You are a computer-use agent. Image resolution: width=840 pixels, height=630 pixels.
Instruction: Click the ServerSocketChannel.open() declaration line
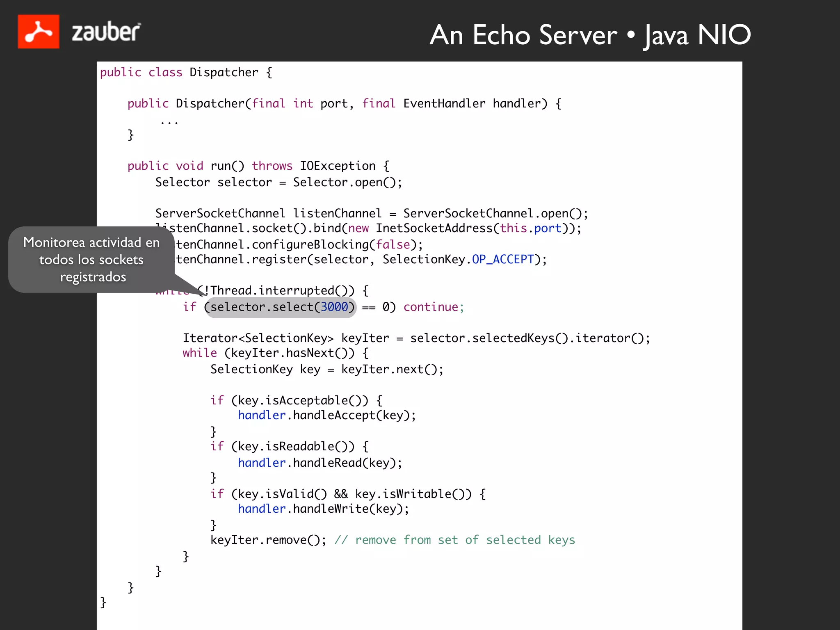[371, 214]
